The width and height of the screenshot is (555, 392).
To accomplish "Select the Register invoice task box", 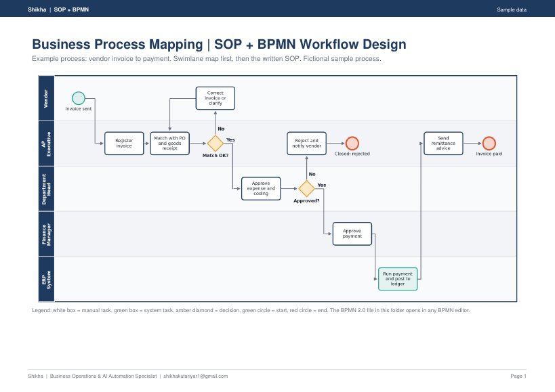I will [x=124, y=143].
